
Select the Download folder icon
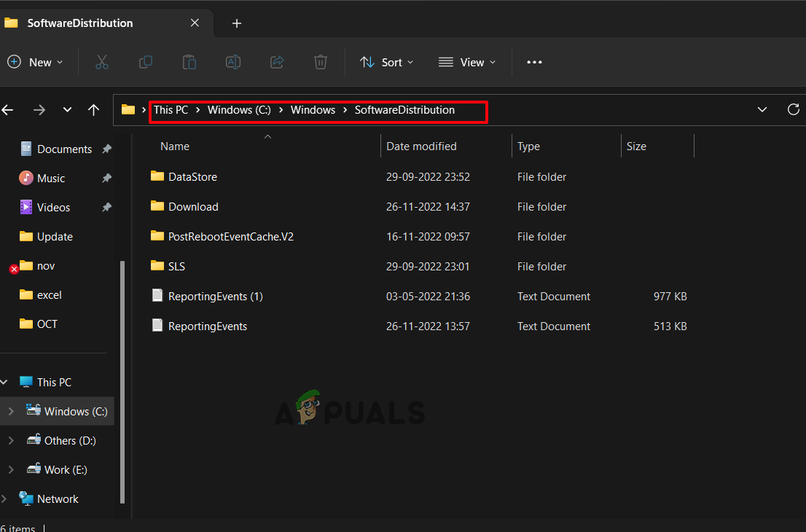coord(157,206)
